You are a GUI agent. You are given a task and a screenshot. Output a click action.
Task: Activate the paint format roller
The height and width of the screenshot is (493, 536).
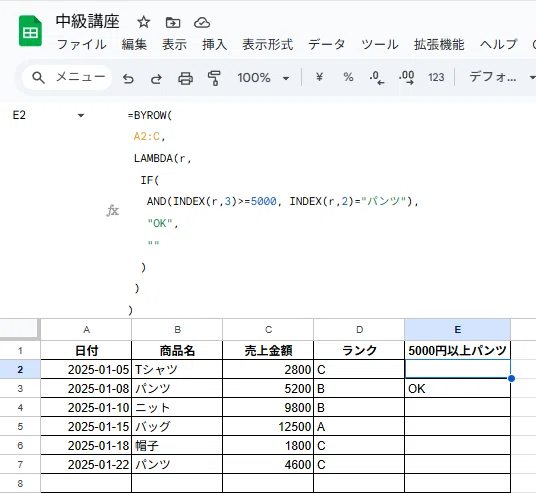point(214,78)
